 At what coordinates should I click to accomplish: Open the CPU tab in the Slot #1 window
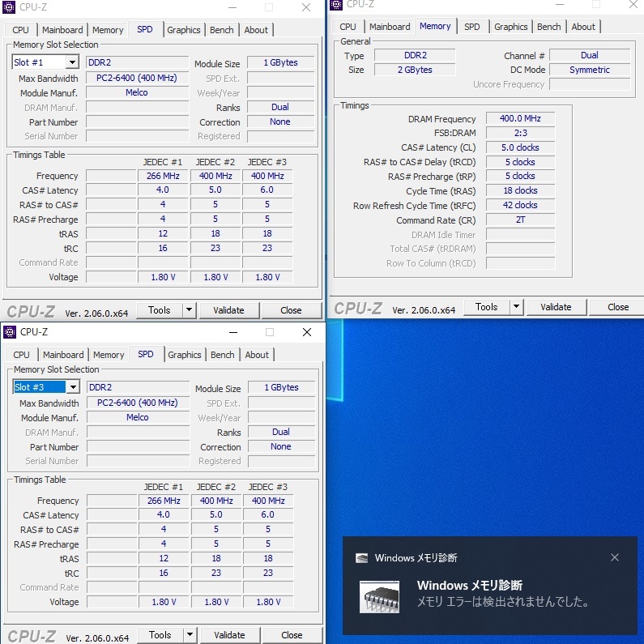coord(20,30)
